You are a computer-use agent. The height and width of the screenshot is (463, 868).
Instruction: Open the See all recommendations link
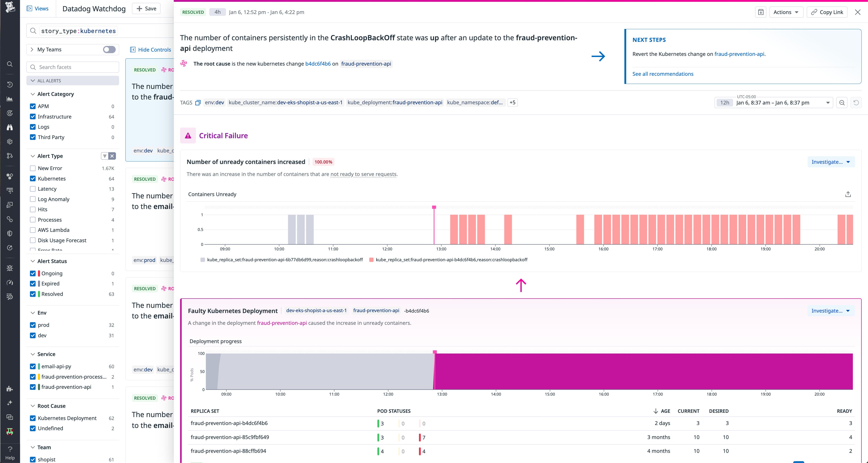[662, 74]
